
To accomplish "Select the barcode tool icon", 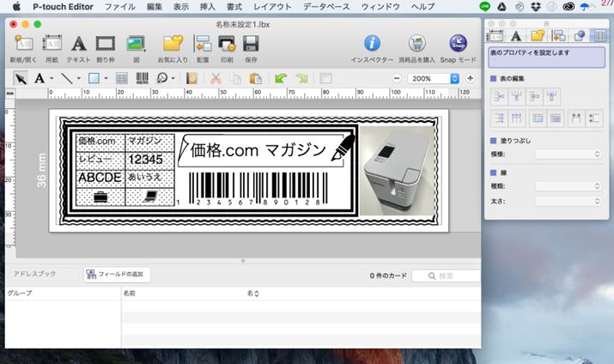I will (x=142, y=78).
